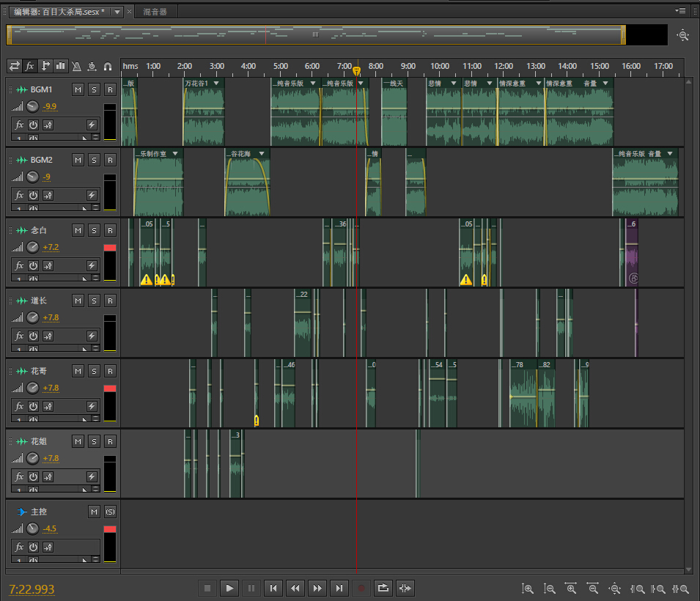Click the 7:22.993 time display
Viewport: 700px width, 601px height.
[x=32, y=589]
